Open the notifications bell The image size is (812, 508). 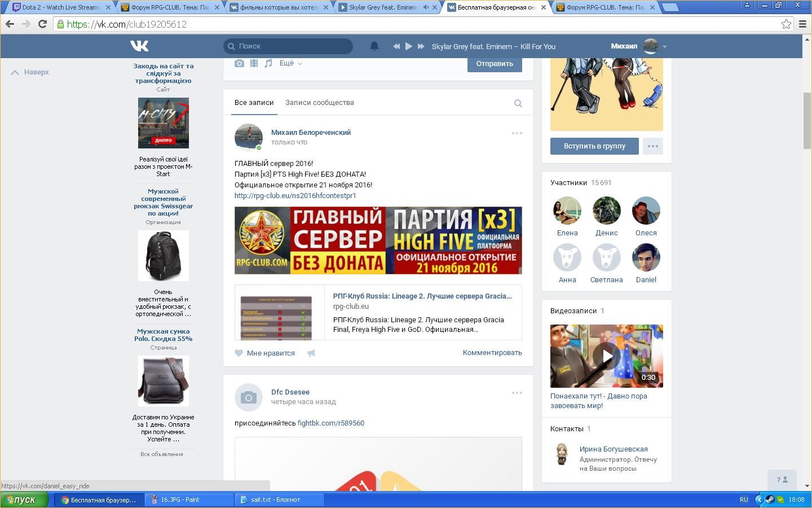tap(374, 46)
